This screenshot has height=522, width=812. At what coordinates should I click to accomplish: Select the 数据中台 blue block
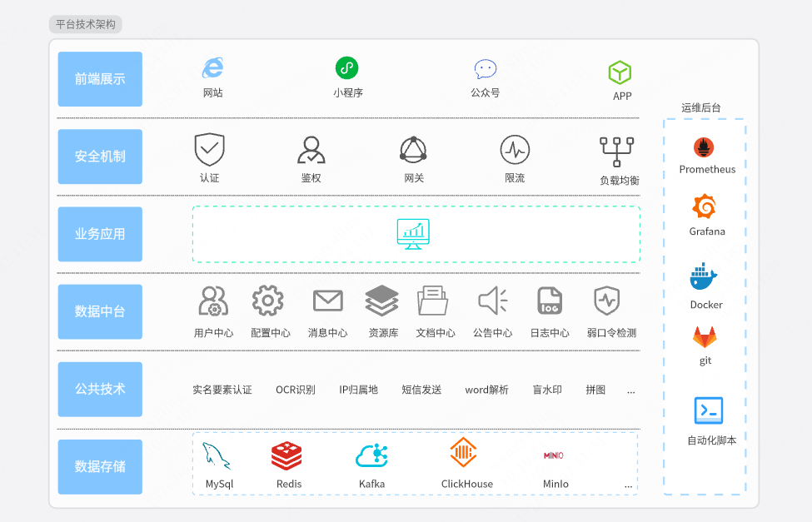tap(100, 311)
